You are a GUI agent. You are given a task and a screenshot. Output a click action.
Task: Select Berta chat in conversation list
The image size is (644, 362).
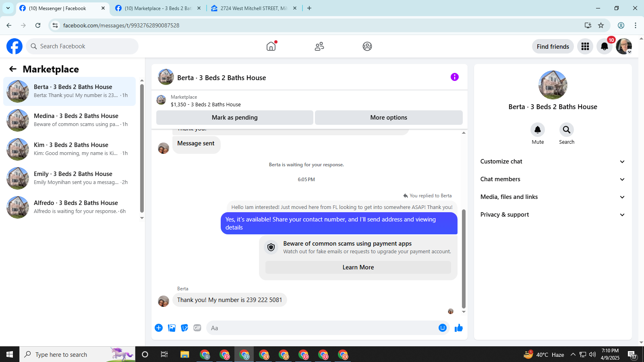[69, 91]
